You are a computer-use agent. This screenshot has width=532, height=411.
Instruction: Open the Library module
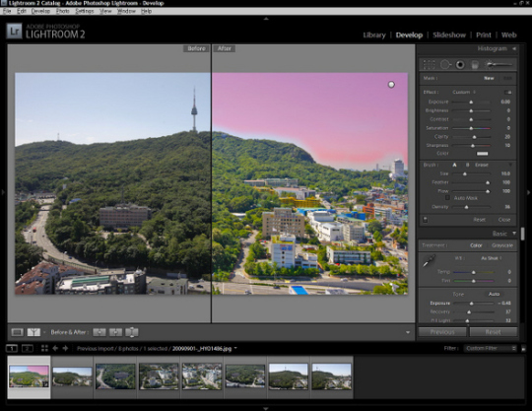[374, 34]
